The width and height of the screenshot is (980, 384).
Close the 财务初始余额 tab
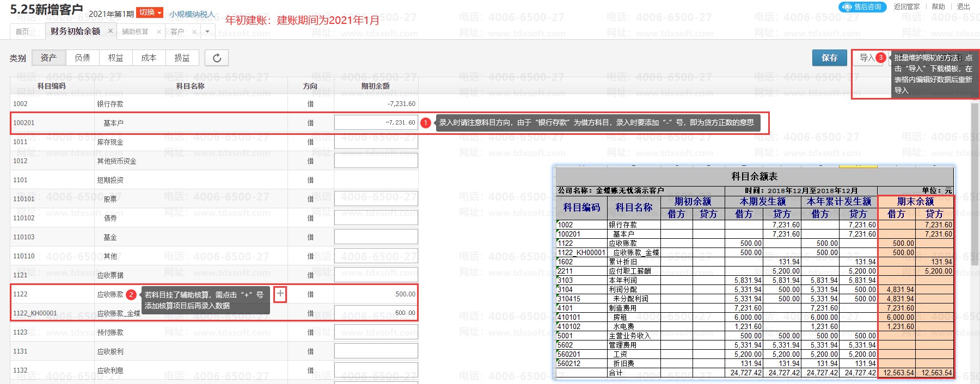point(111,31)
